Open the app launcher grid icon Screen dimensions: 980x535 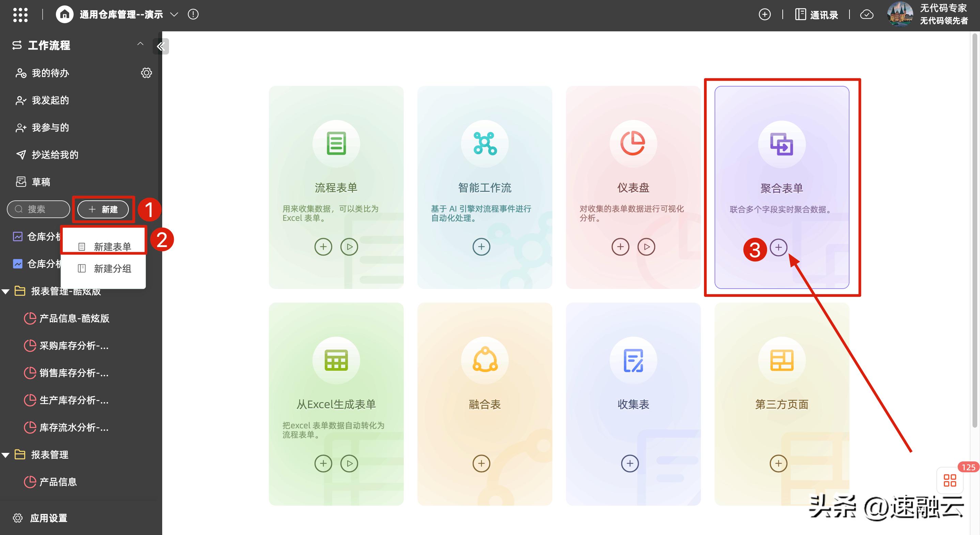click(20, 14)
